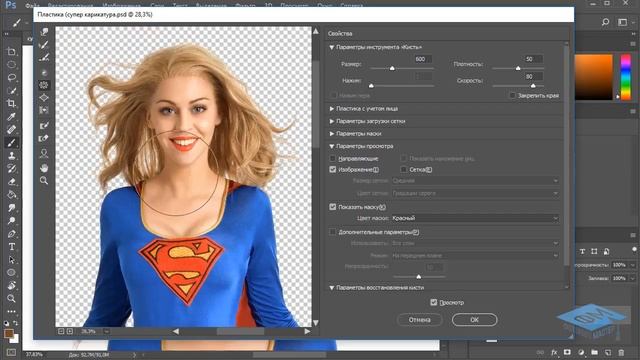Expand the Параметры загрузки сетки section

(x=331, y=121)
